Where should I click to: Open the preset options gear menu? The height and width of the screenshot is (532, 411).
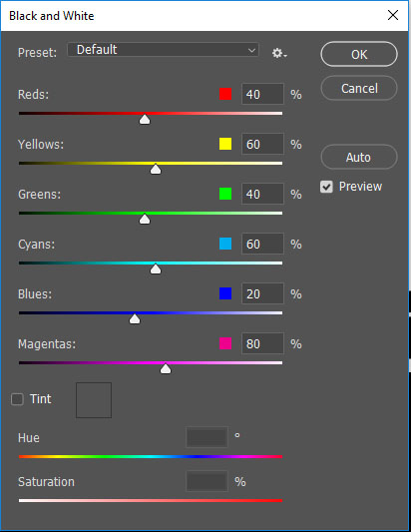[279, 53]
